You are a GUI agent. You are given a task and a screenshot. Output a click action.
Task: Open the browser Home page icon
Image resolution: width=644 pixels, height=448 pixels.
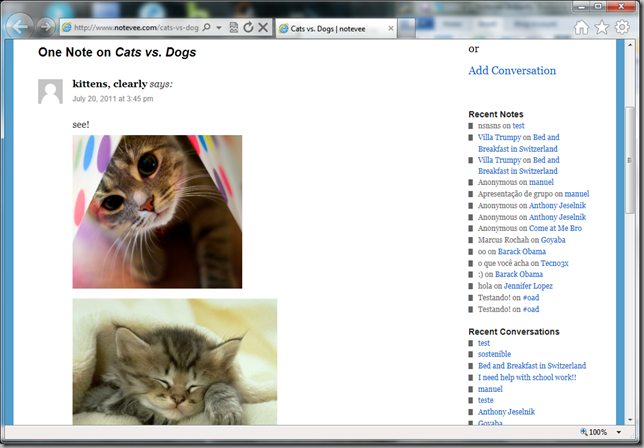pos(582,28)
